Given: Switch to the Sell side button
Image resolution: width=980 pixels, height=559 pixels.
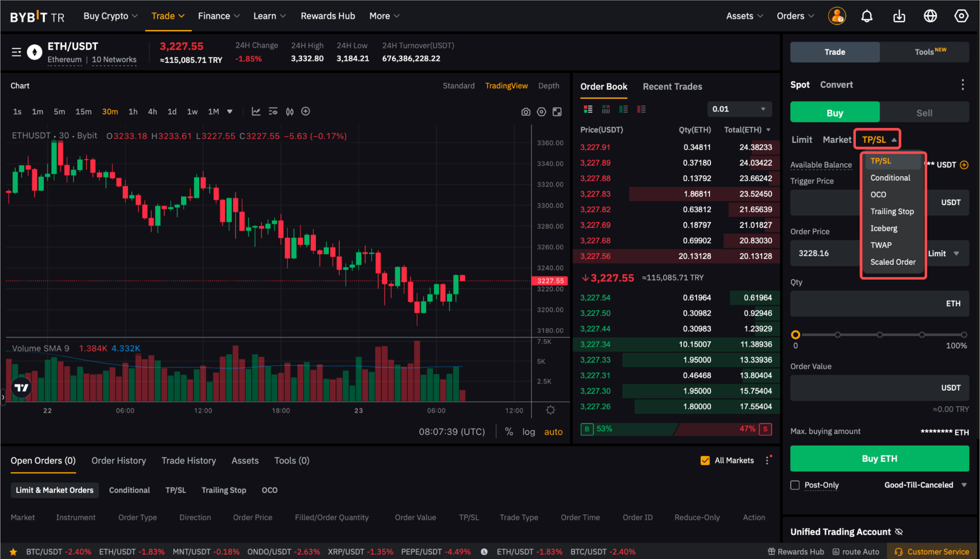Looking at the screenshot, I should 924,113.
